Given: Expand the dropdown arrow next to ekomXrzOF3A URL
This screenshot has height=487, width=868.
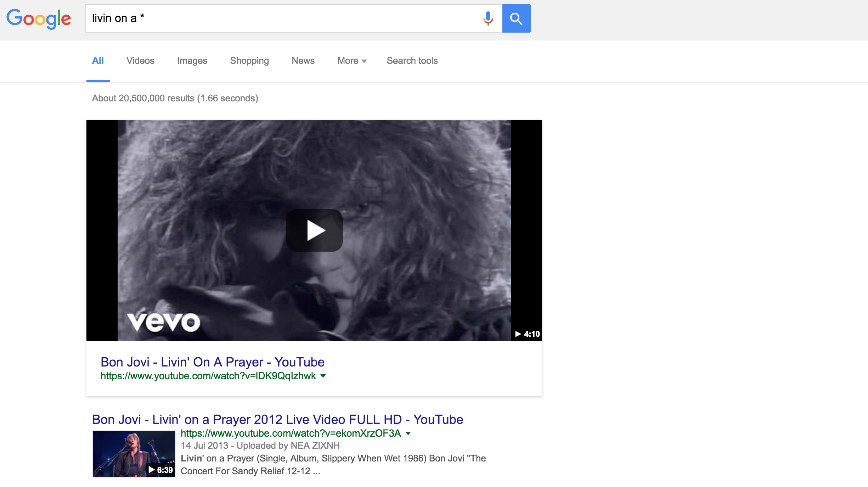Looking at the screenshot, I should (x=408, y=433).
